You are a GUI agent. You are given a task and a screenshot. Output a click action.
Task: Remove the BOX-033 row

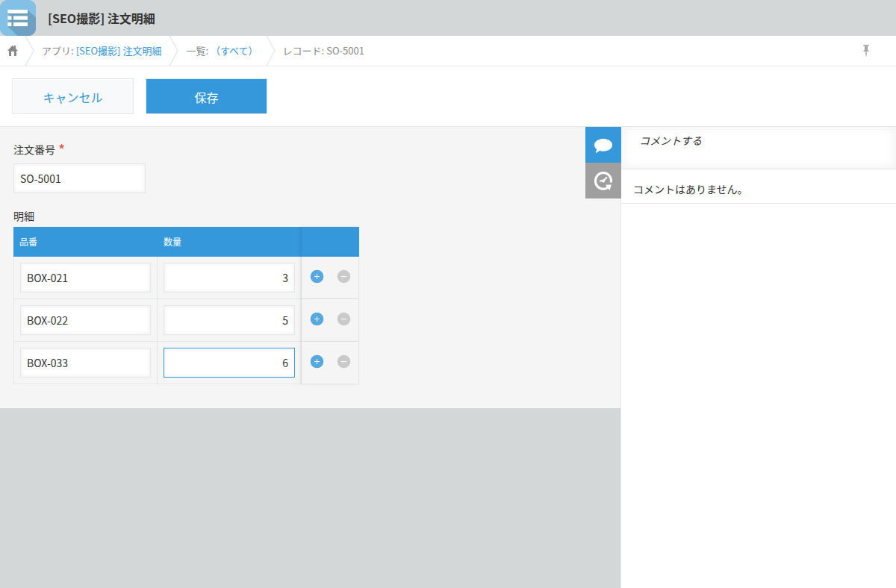point(343,362)
